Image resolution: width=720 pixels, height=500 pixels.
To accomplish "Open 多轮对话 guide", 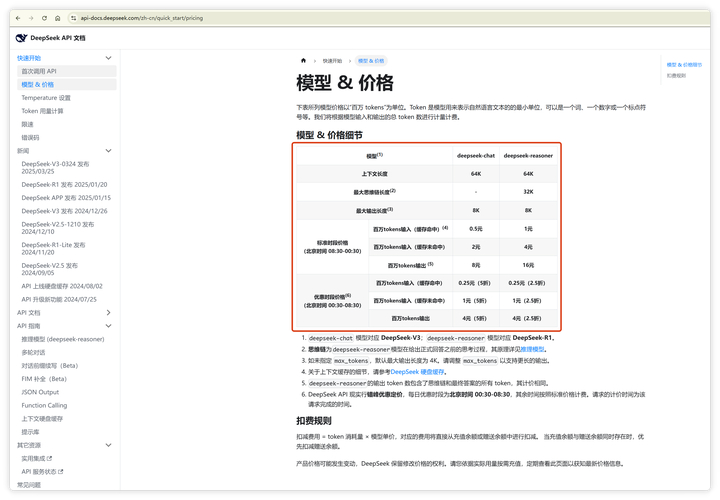I will point(33,353).
